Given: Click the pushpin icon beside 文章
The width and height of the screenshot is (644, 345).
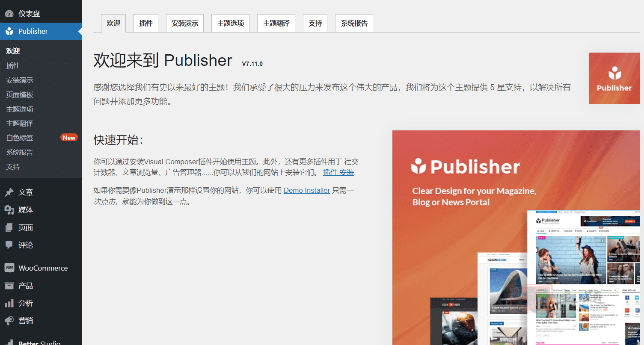Looking at the screenshot, I should tap(9, 192).
